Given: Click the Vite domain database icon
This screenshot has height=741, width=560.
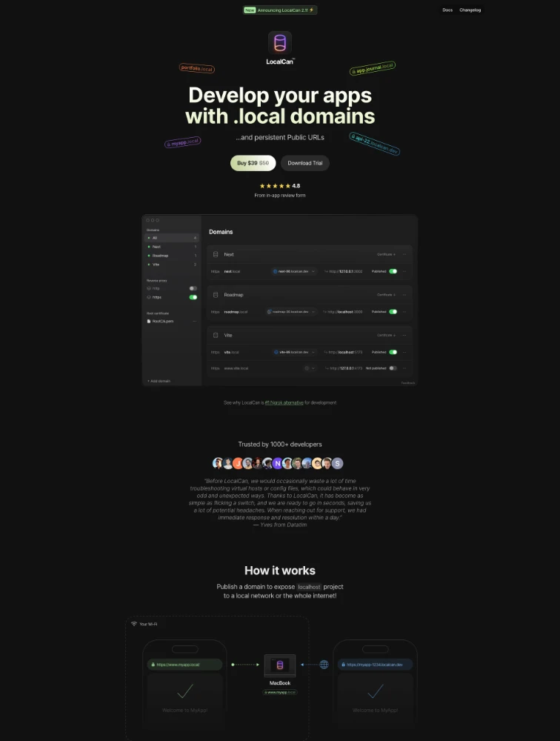Looking at the screenshot, I should pyautogui.click(x=216, y=335).
